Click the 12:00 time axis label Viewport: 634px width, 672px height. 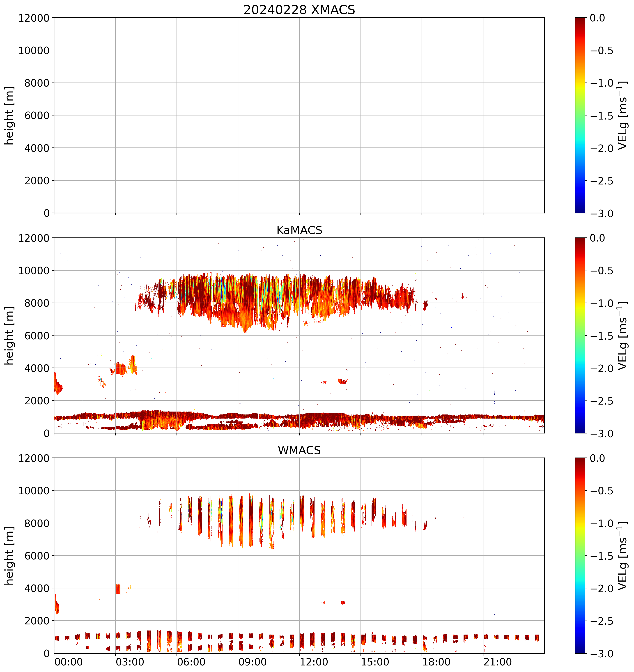[x=314, y=662]
